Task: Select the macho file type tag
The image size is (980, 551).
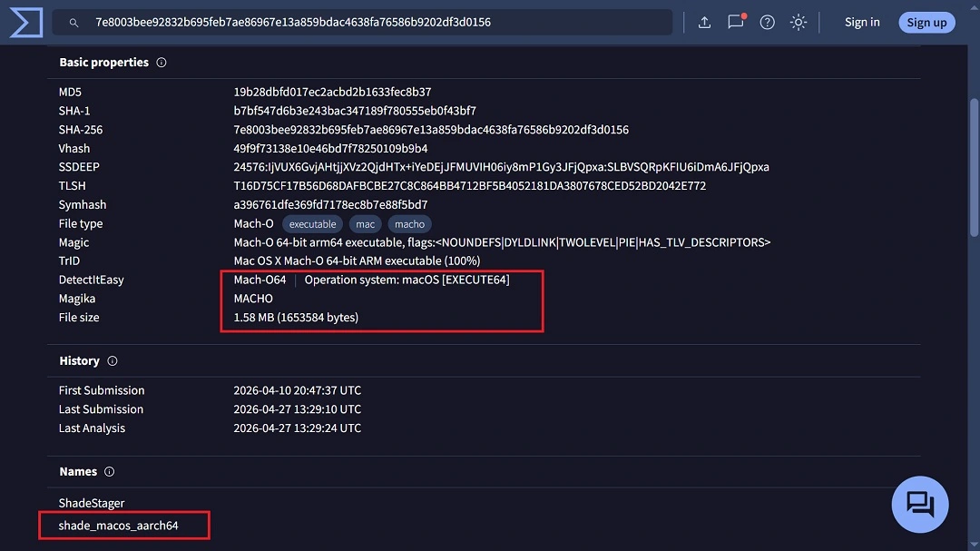Action: [409, 223]
